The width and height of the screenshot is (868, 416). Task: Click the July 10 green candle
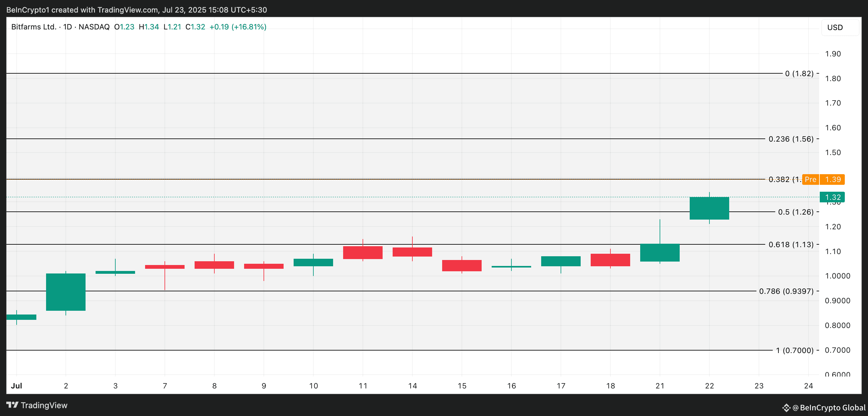pos(313,263)
